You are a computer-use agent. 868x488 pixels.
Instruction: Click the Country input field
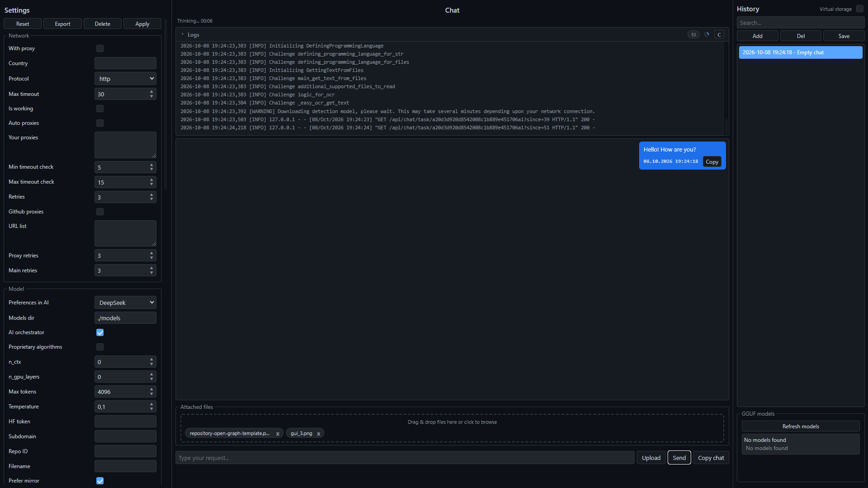click(125, 63)
